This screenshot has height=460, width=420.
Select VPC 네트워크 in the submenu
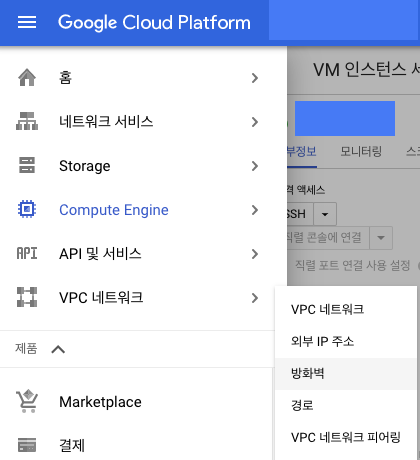click(x=346, y=310)
